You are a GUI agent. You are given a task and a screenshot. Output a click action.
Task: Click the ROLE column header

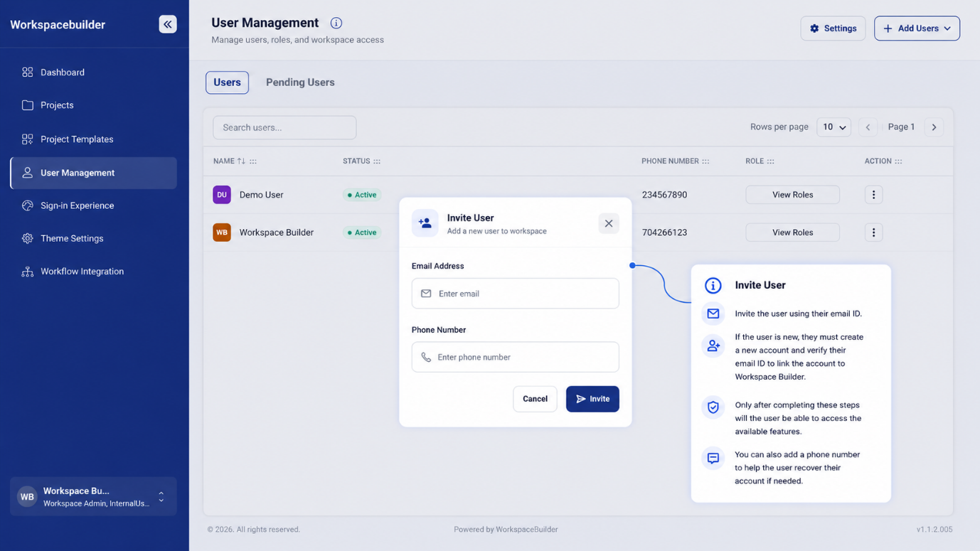pos(755,161)
